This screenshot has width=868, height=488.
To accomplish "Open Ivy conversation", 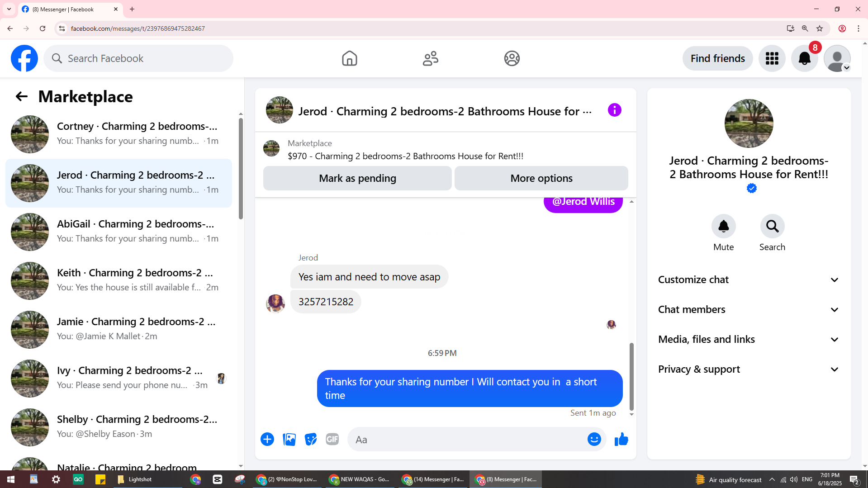I will pyautogui.click(x=119, y=378).
